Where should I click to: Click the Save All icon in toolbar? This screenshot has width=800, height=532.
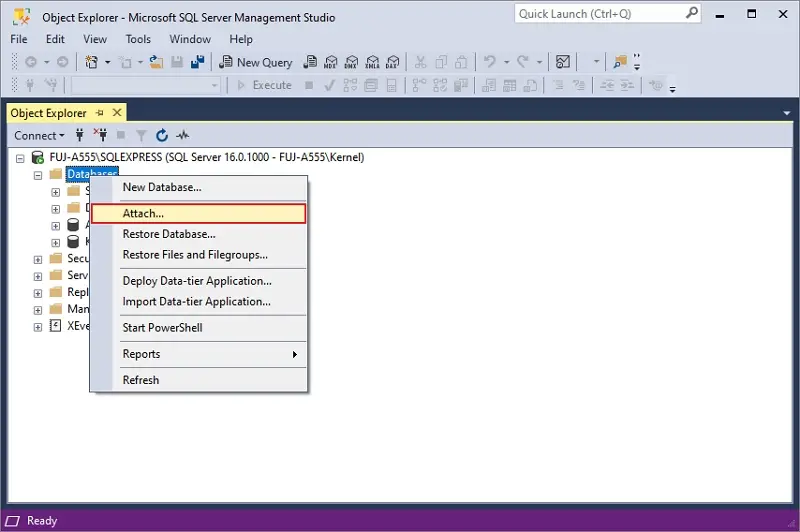[x=197, y=62]
